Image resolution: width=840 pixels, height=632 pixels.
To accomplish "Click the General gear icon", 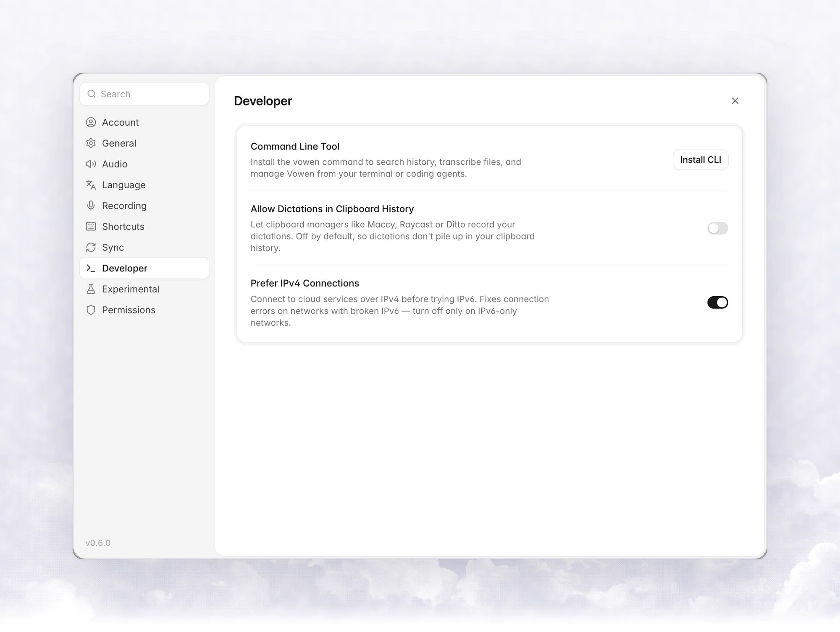I will (x=91, y=143).
